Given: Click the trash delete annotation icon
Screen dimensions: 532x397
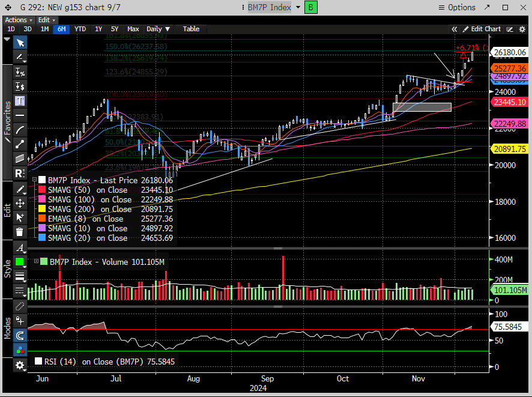Looking at the screenshot, I should [20, 232].
